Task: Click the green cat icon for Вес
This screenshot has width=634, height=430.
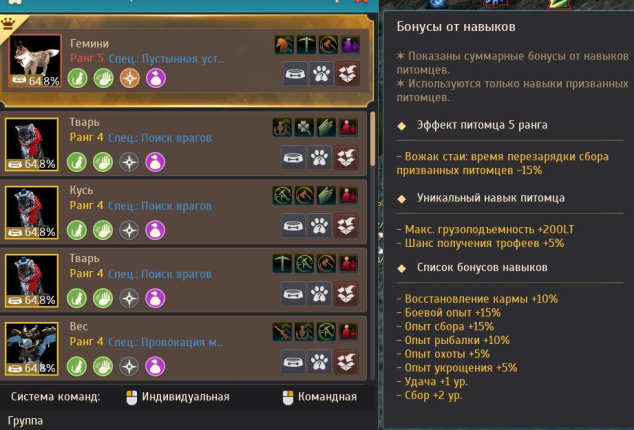Action: click(x=77, y=366)
